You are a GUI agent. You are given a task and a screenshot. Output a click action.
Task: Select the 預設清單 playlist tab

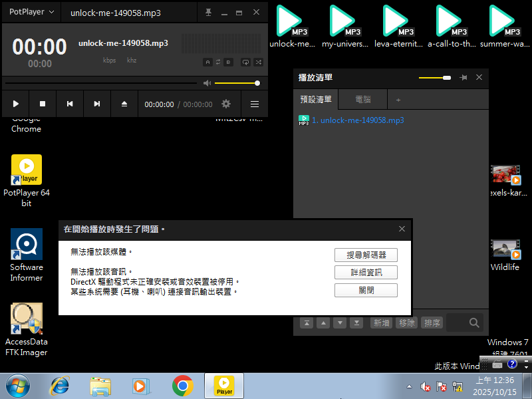[316, 100]
